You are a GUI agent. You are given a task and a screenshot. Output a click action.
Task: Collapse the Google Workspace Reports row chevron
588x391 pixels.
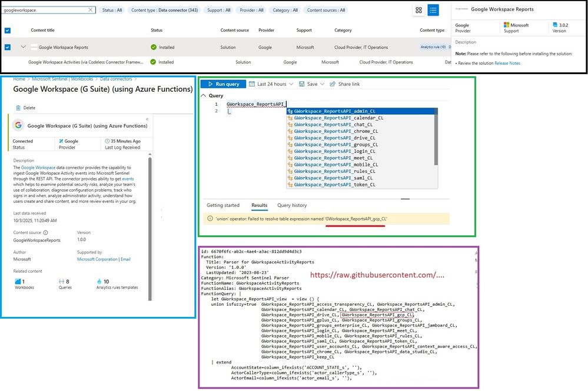click(24, 47)
